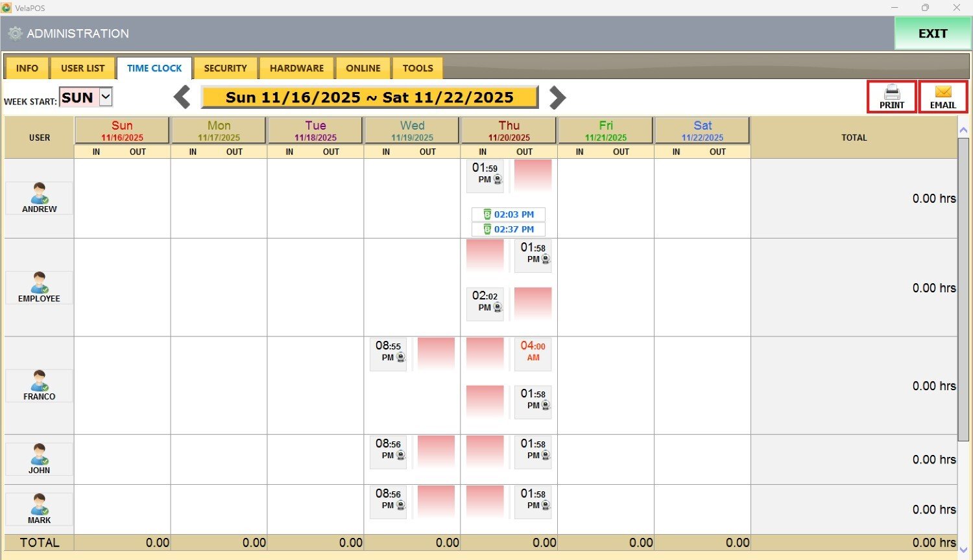
Task: Advance to the next week
Action: coord(557,97)
